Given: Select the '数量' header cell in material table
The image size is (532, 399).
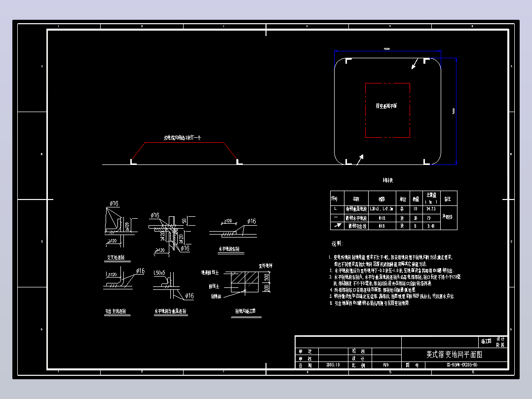Looking at the screenshot, I should click(416, 199).
